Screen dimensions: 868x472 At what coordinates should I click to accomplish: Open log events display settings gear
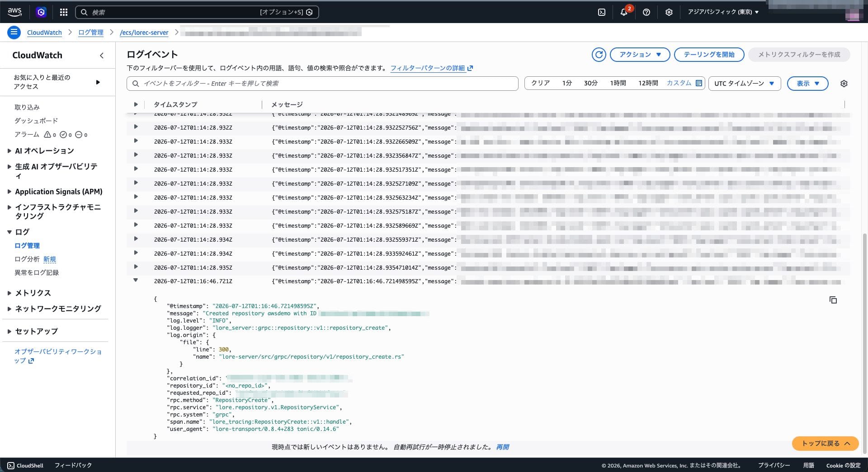844,84
